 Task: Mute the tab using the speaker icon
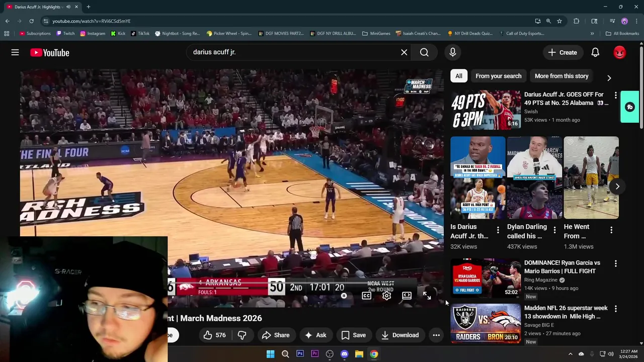click(68, 7)
